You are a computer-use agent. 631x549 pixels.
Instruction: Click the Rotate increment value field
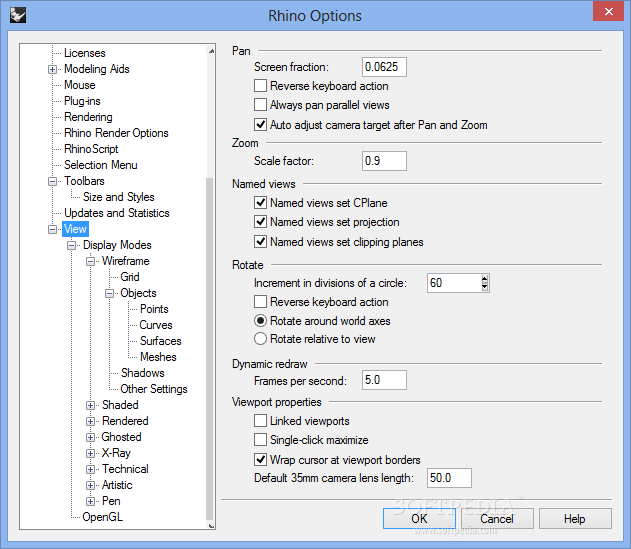point(454,283)
